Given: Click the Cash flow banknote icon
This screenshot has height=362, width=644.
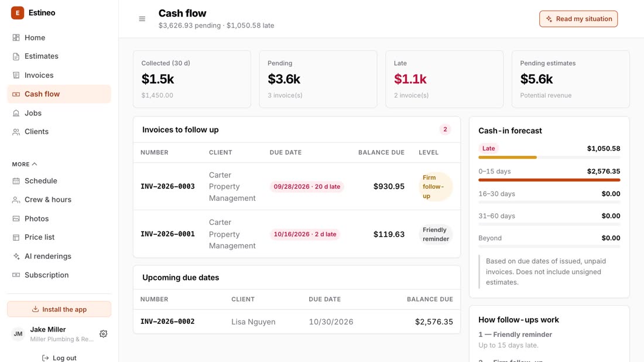Looking at the screenshot, I should (16, 94).
